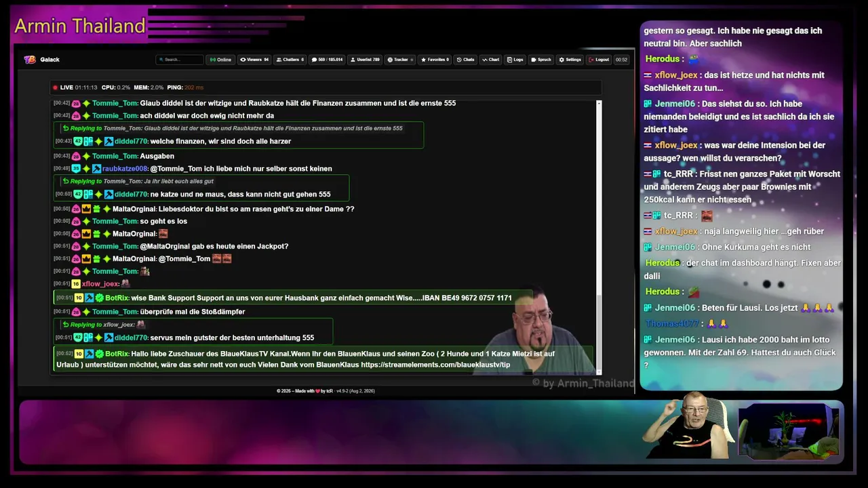868x488 pixels.
Task: Open the dashboard Settings
Action: (570, 60)
